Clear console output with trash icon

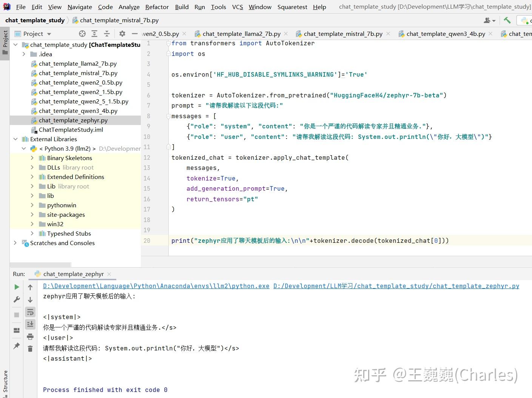[30, 349]
